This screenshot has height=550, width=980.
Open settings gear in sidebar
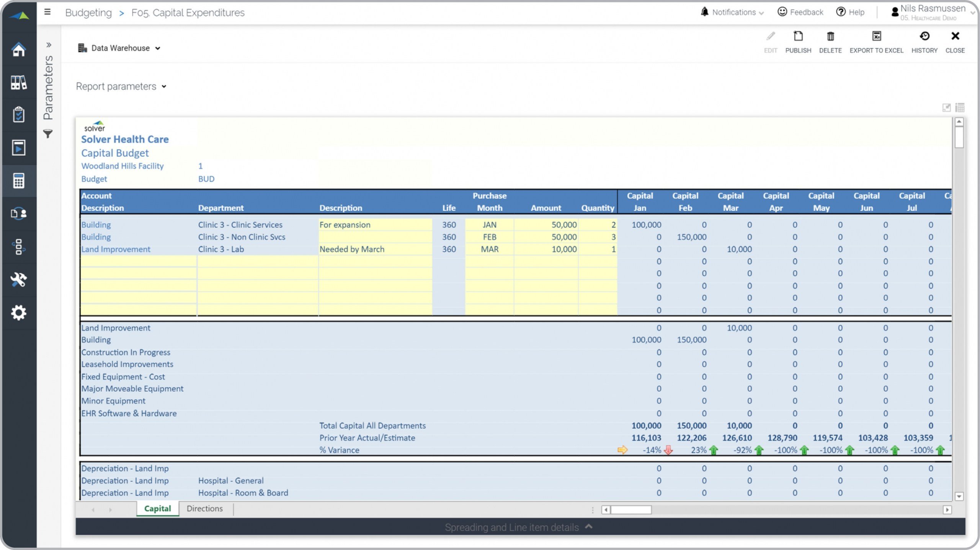pos(18,312)
